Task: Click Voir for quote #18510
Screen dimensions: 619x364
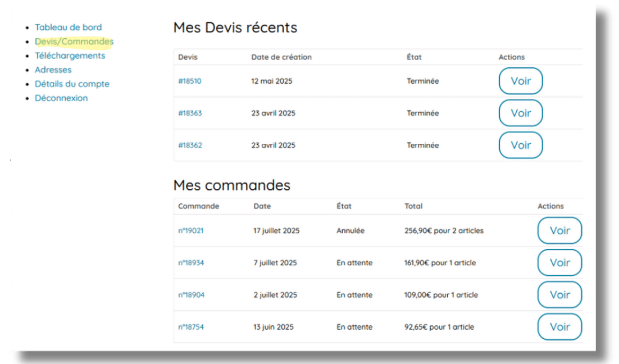Action: (x=521, y=81)
